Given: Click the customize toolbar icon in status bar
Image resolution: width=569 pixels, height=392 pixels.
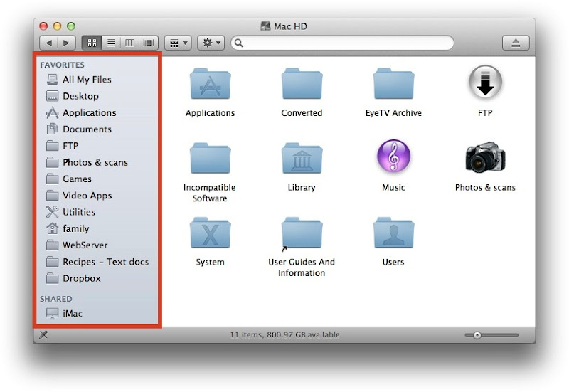Looking at the screenshot, I should (43, 334).
